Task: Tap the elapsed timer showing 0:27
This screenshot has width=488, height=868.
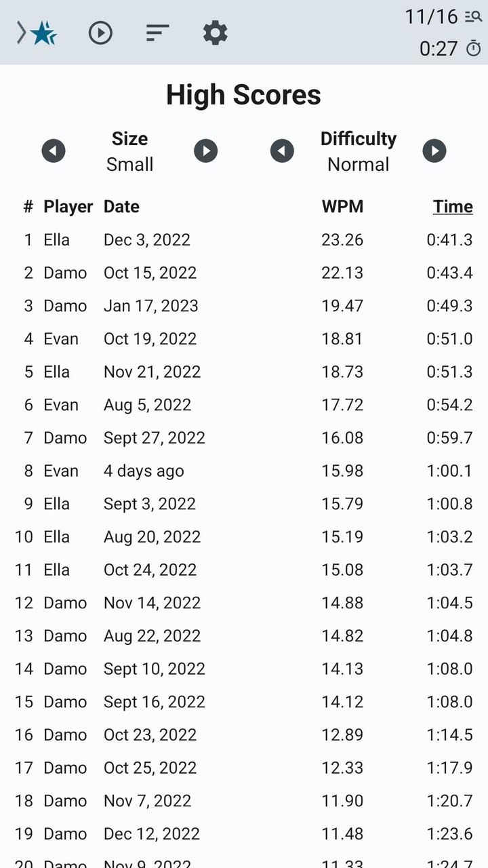Action: pos(439,49)
